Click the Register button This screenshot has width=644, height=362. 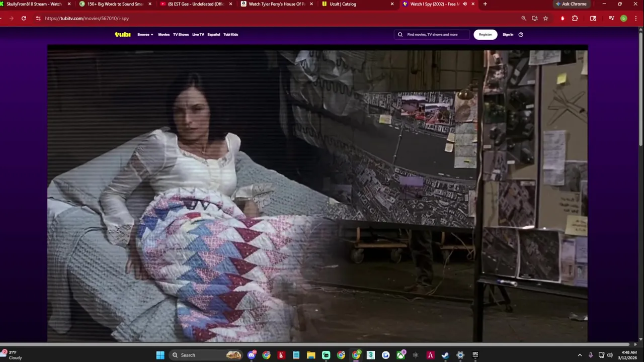tap(485, 34)
